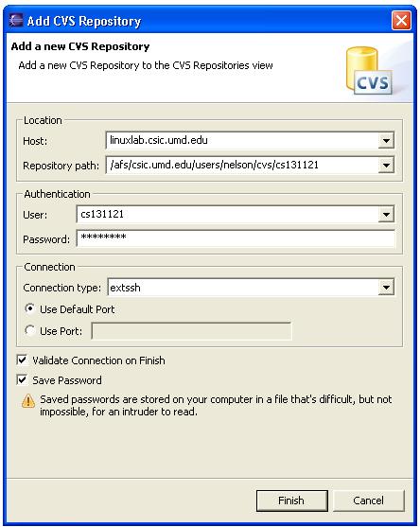Close the Add CVS Repository dialog

pyautogui.click(x=401, y=21)
